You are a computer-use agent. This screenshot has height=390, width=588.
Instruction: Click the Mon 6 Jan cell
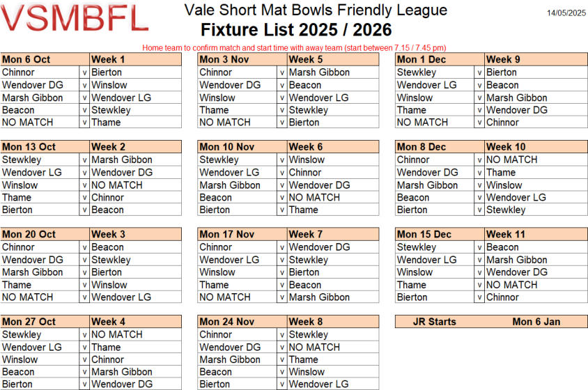536,322
